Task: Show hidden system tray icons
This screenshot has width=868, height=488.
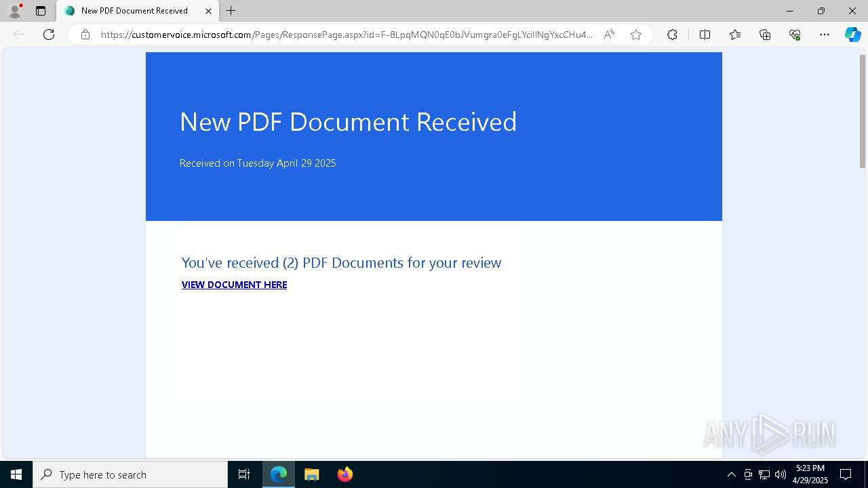Action: click(731, 474)
